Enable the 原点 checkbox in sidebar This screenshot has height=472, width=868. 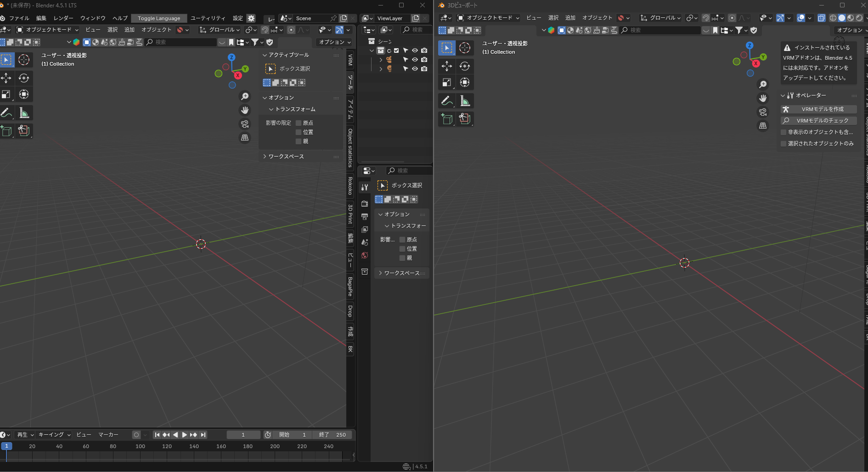pos(299,123)
